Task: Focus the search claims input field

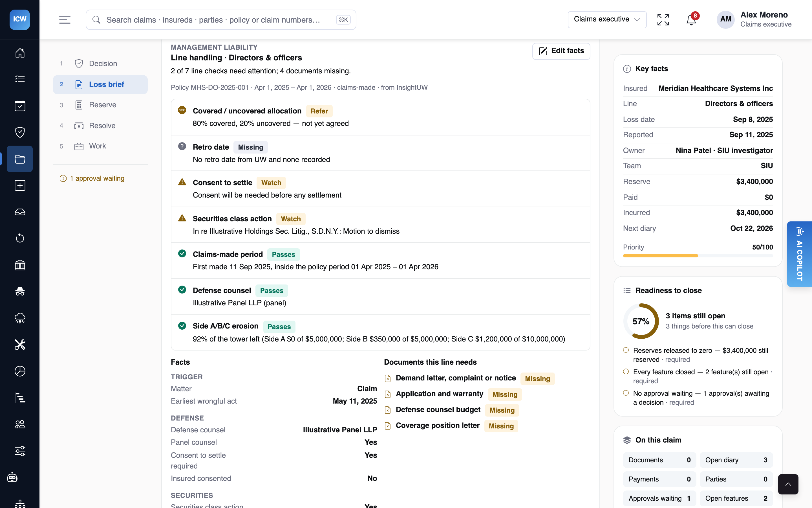Action: (x=221, y=20)
